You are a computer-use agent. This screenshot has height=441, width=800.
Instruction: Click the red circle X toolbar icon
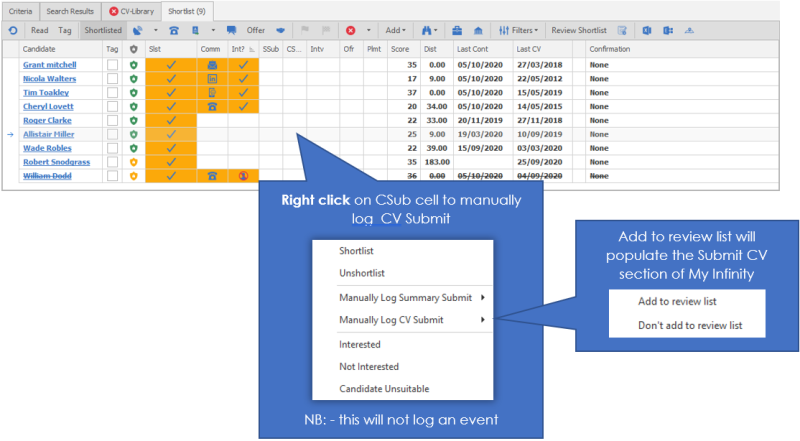[x=351, y=31]
